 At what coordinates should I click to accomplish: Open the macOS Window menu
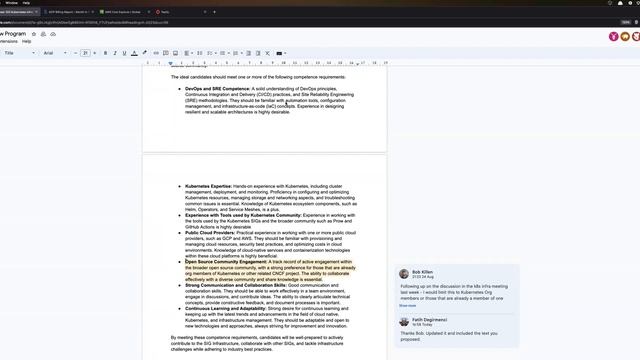pyautogui.click(x=11, y=3)
